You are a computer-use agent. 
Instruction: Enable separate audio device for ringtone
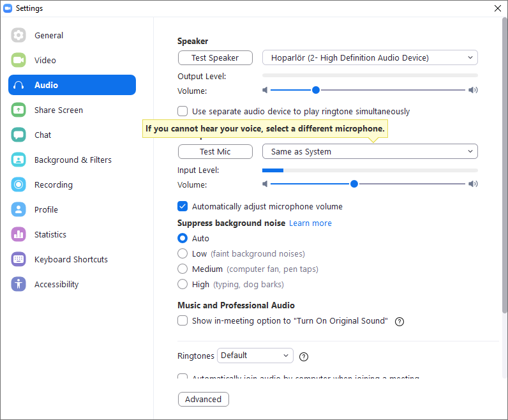coord(183,111)
